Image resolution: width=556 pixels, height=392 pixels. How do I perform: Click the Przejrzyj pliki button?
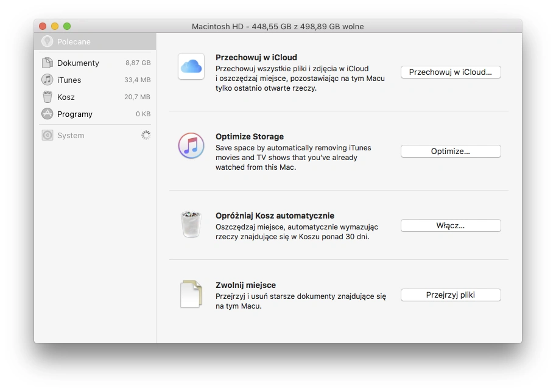(x=451, y=295)
